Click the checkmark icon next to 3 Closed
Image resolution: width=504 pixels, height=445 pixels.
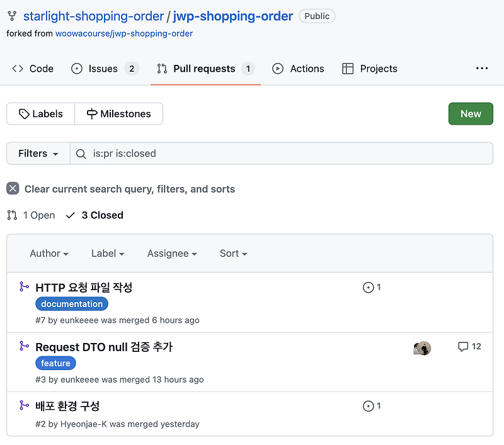coord(70,215)
